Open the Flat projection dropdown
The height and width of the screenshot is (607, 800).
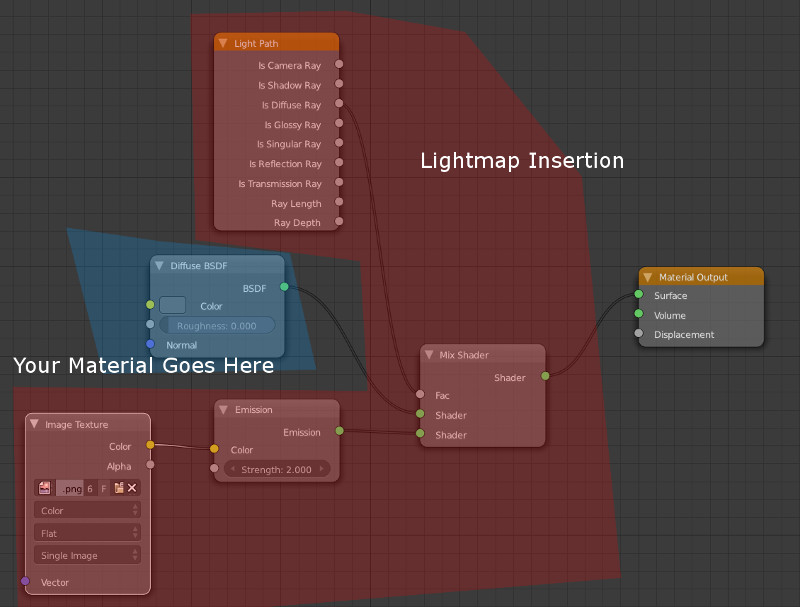coord(87,533)
